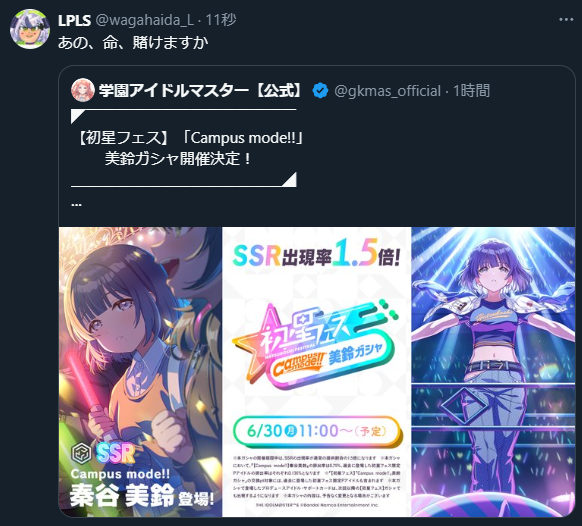
Task: Click the quoted tweet 1時間 timestamp
Action: click(x=471, y=91)
